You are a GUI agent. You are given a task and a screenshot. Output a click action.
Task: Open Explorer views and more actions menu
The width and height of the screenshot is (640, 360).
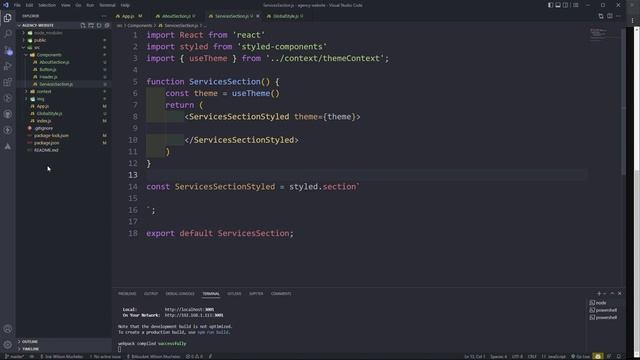click(104, 16)
